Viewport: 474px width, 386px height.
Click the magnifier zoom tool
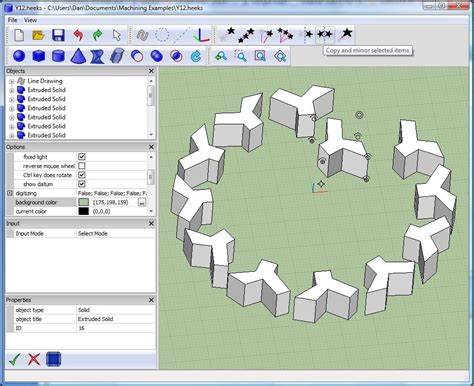tap(221, 56)
